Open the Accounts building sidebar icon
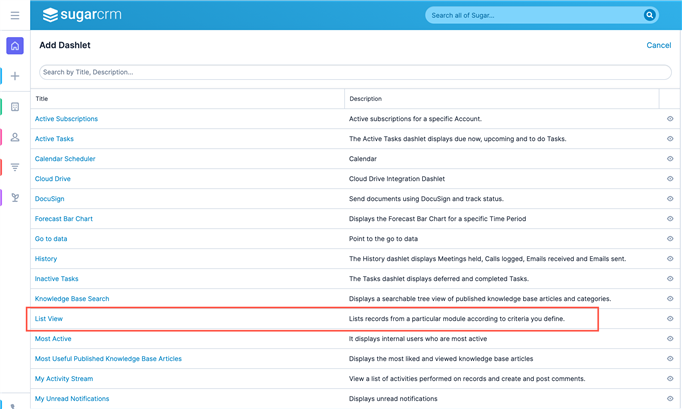 tap(15, 107)
